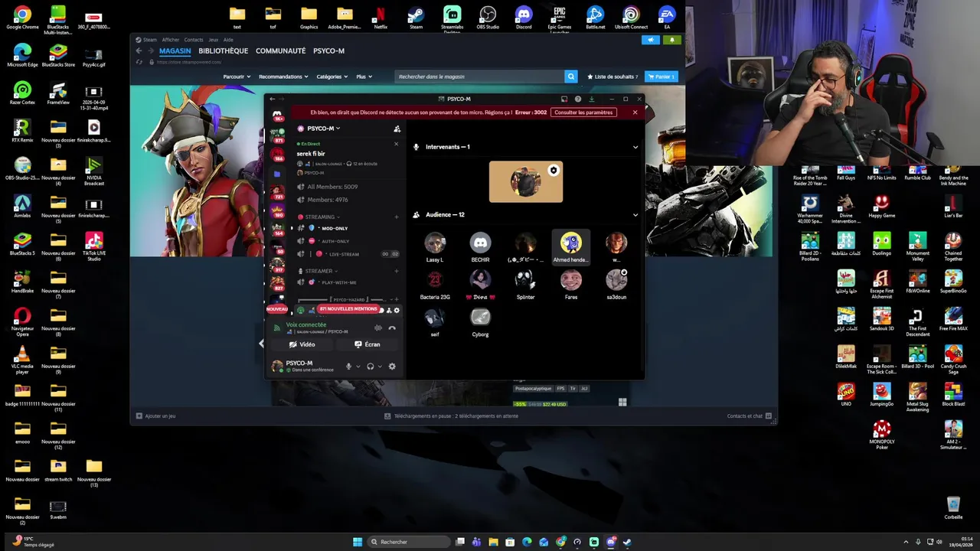Click Windows Start button on taskbar
Image resolution: width=980 pixels, height=551 pixels.
pyautogui.click(x=358, y=542)
